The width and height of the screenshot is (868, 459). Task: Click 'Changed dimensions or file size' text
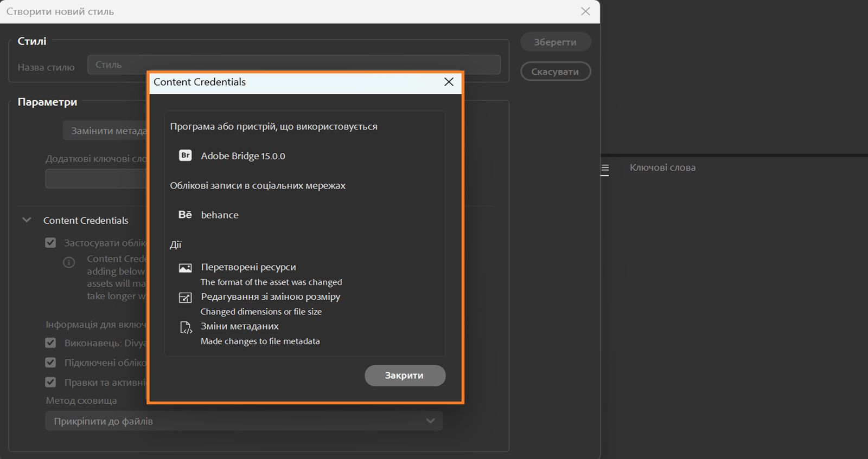pyautogui.click(x=261, y=312)
